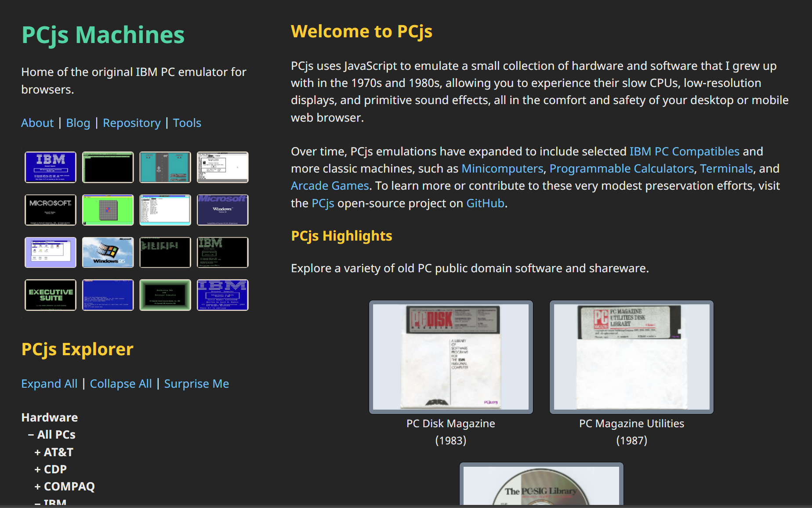Click the About link
Viewport: 812px width, 508px height.
pyautogui.click(x=37, y=123)
